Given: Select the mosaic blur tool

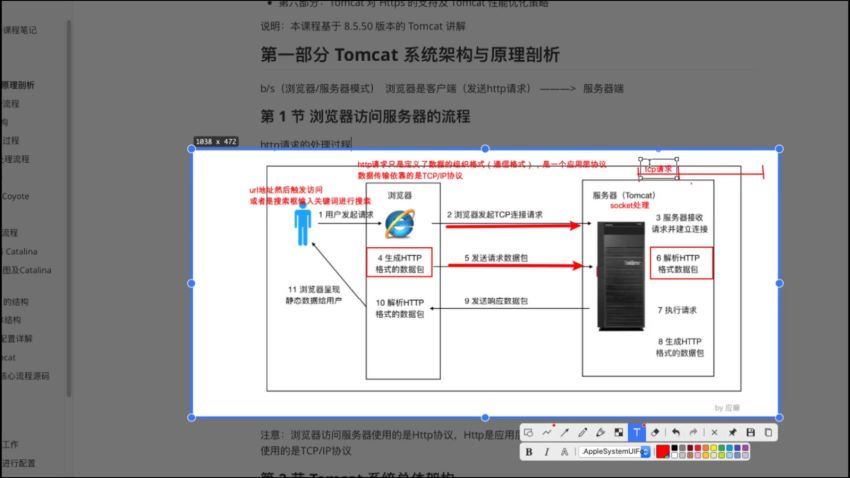Looking at the screenshot, I should click(x=619, y=432).
